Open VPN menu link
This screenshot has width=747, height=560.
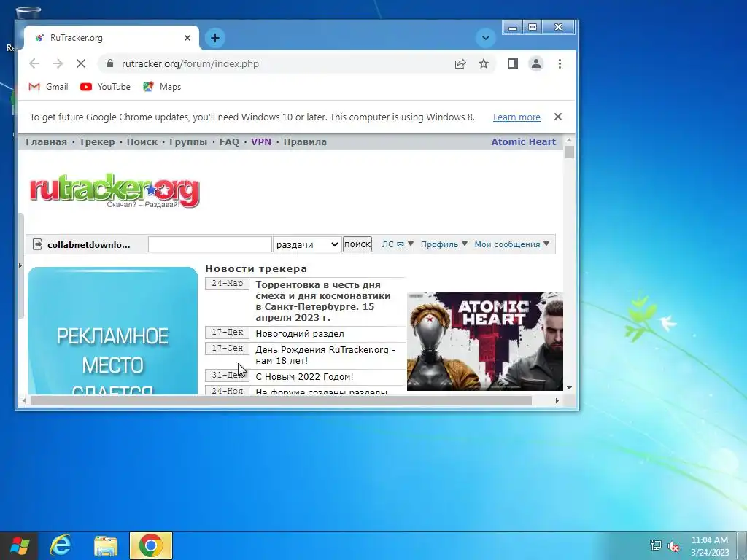point(261,142)
